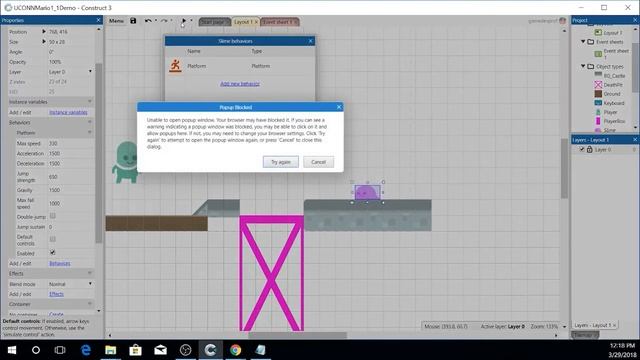Close the Slime behaviors dialog

pyautogui.click(x=310, y=41)
